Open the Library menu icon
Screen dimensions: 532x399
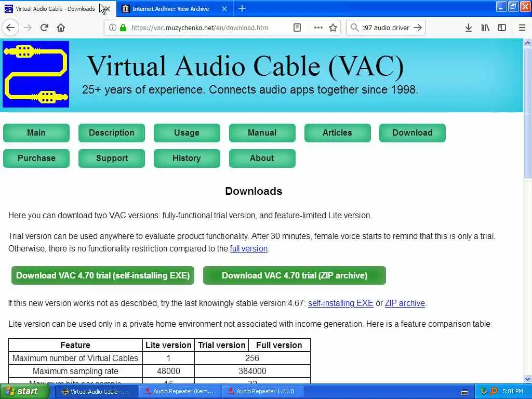[485, 28]
